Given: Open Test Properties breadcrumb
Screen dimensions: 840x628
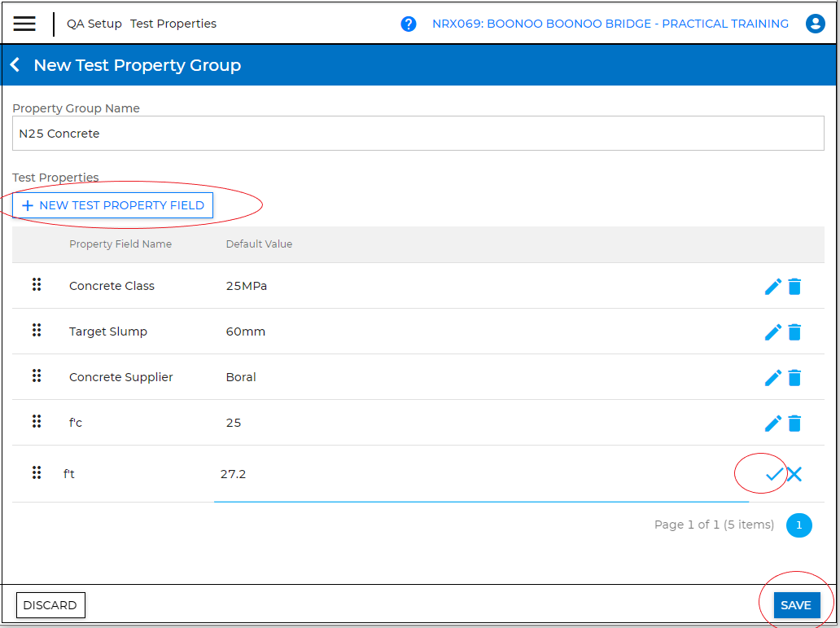Looking at the screenshot, I should pyautogui.click(x=173, y=24).
